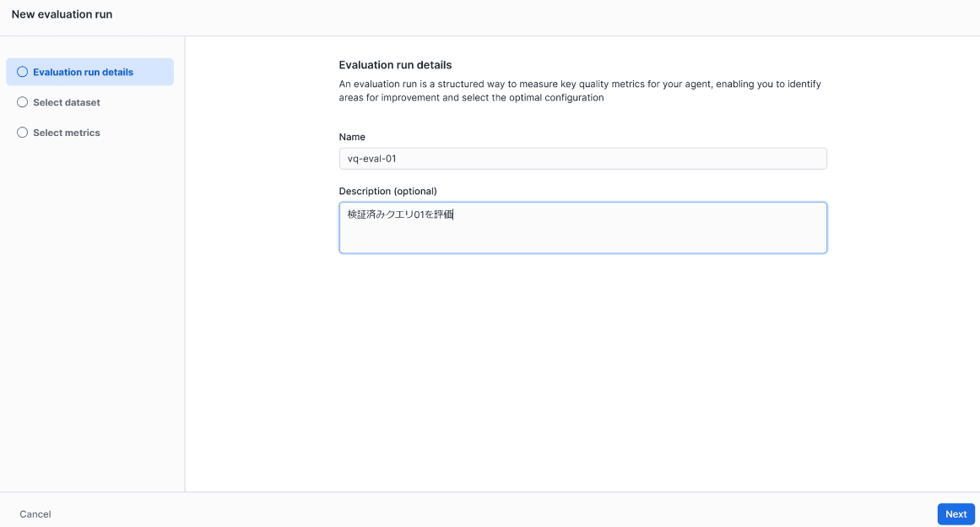Place cursor in the vq-eval-01 text
Screen dimensions: 980x527
tap(372, 159)
